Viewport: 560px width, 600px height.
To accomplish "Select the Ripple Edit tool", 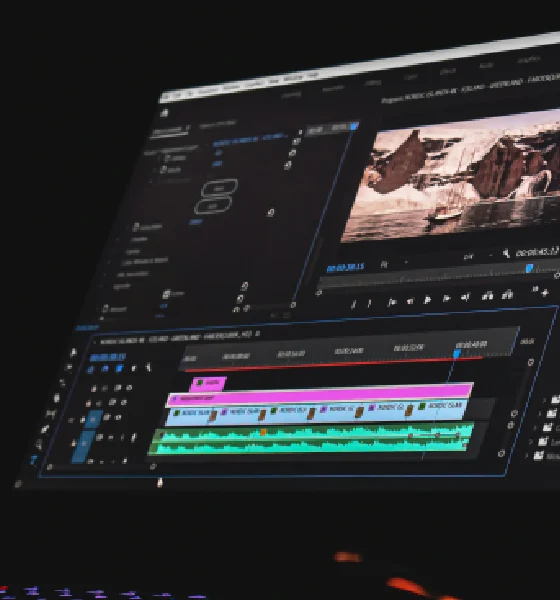I will point(62,382).
